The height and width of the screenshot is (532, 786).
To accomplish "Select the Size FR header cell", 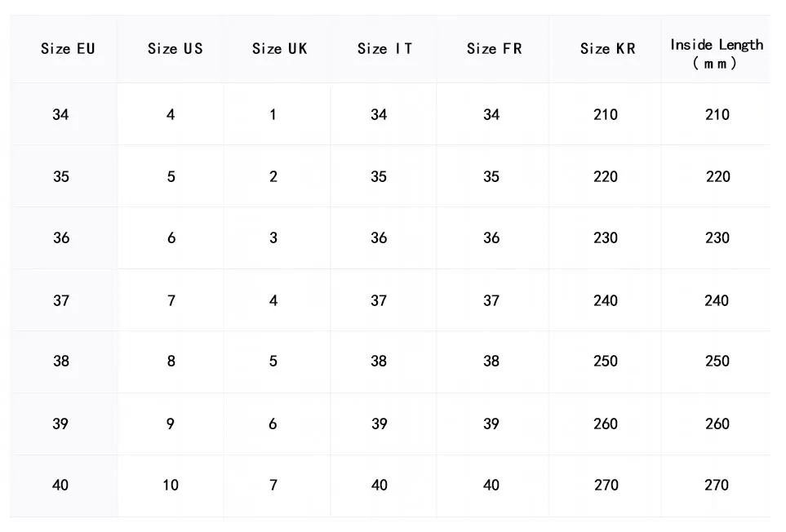I will (x=494, y=49).
